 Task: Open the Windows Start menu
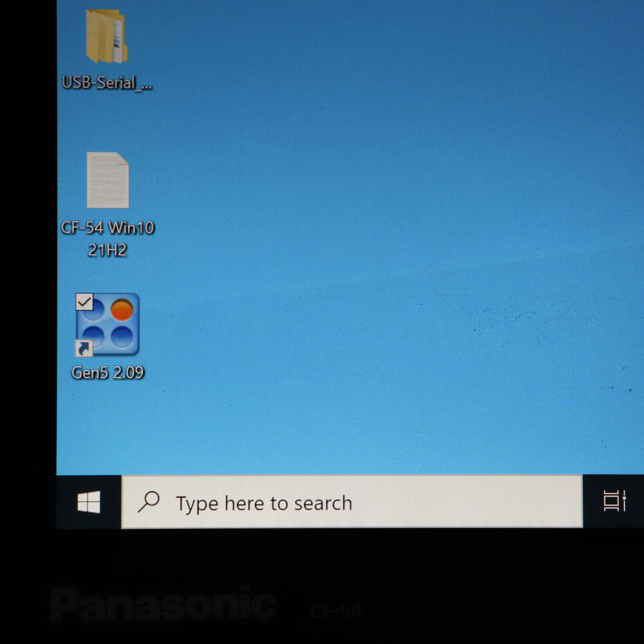point(89,502)
